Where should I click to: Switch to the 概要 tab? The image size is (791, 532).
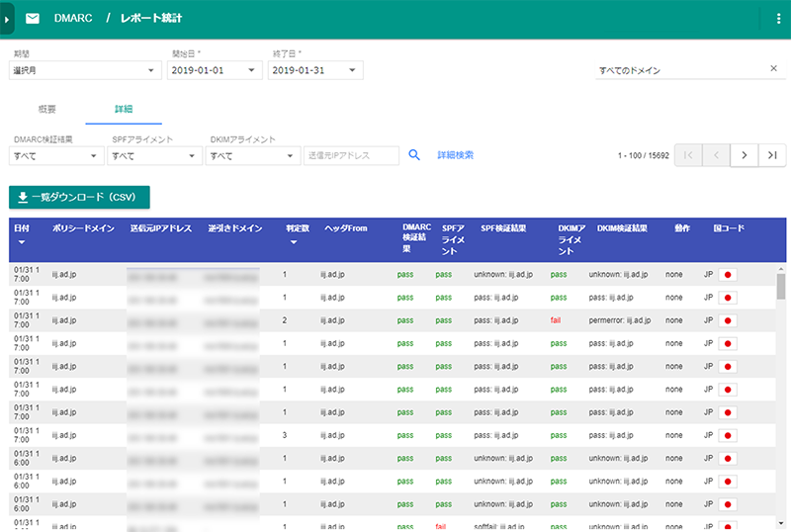[46, 108]
